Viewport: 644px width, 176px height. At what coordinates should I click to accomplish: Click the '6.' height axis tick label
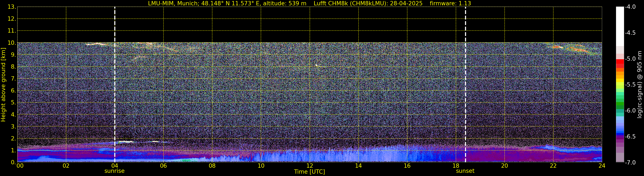[13, 91]
